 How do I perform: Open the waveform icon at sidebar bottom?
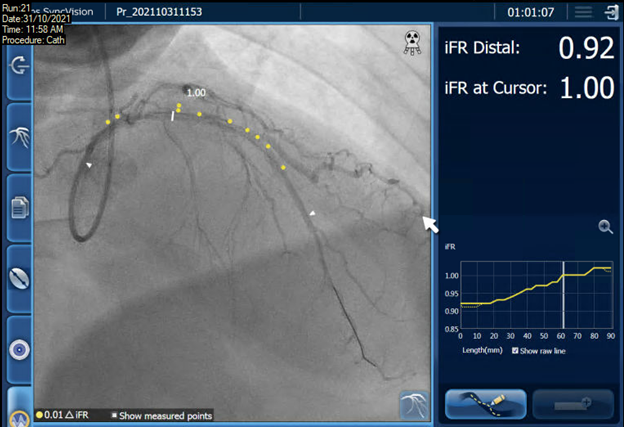coord(19,418)
